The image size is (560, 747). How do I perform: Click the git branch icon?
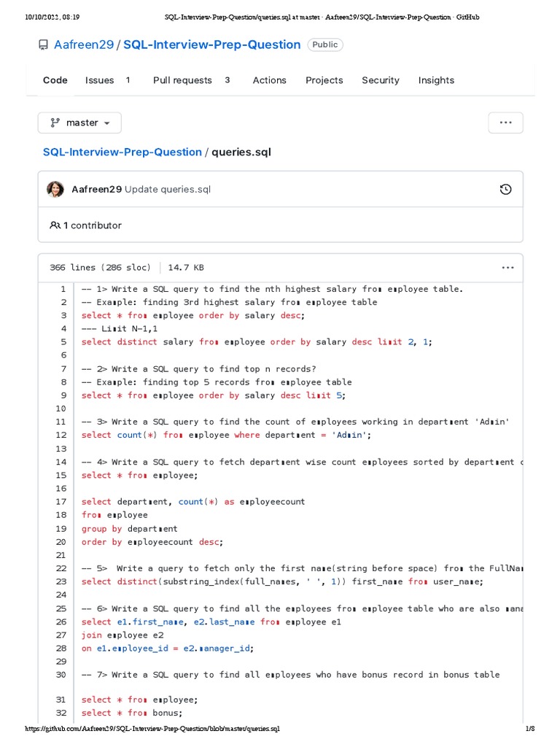[x=55, y=123]
